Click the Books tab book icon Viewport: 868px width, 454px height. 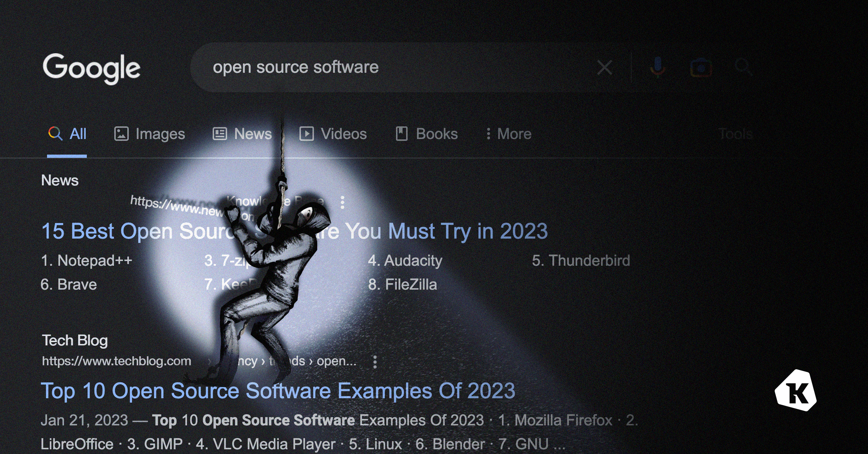coord(401,134)
